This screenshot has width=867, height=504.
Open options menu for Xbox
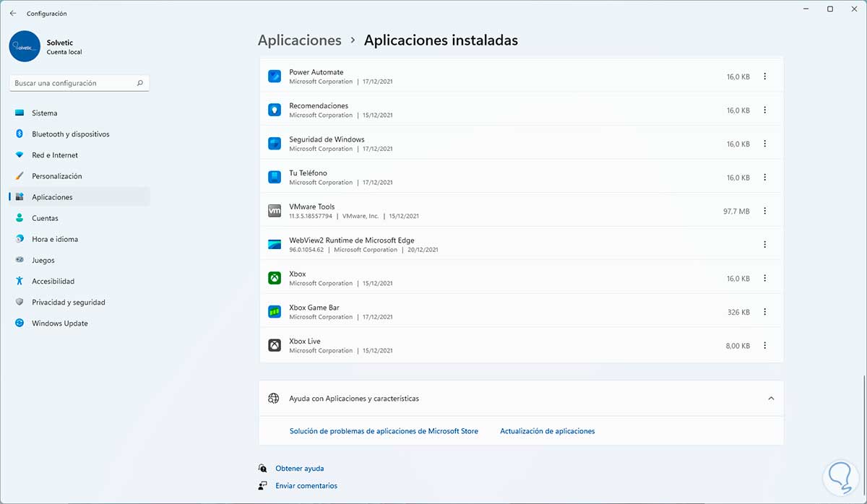tap(765, 278)
